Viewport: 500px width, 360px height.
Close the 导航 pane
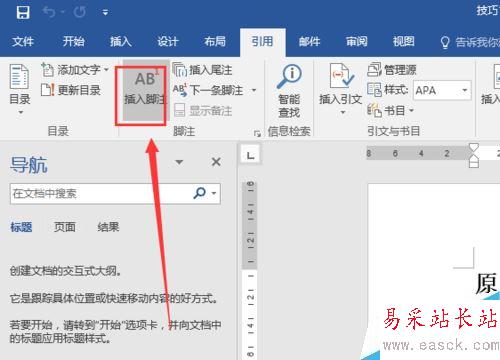(x=216, y=162)
